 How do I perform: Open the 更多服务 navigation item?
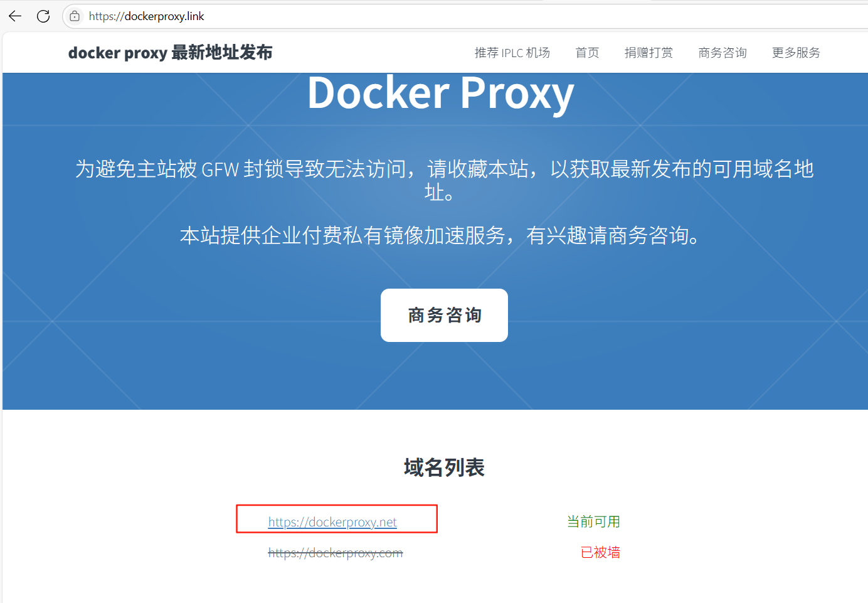[797, 53]
